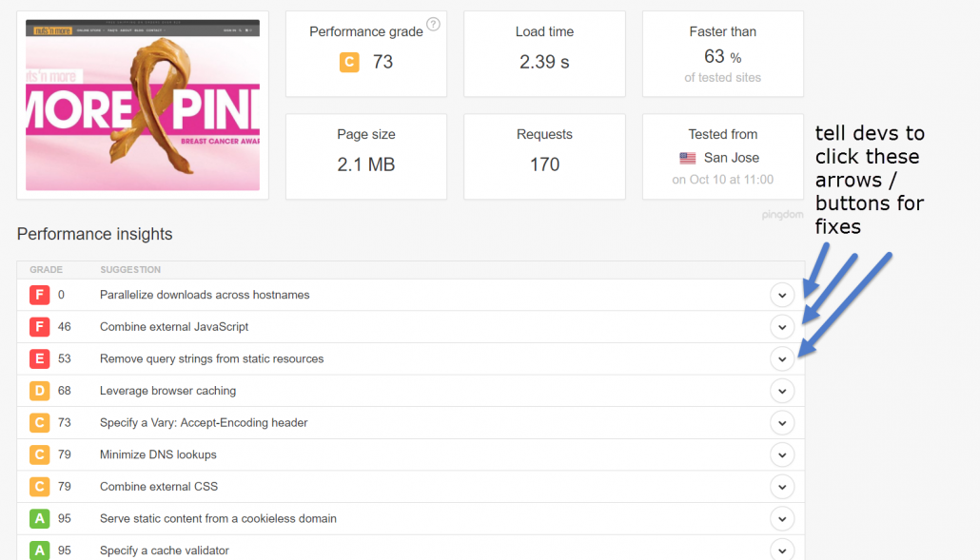The height and width of the screenshot is (560, 980).
Task: Click the red E badge for Remove query strings
Action: click(x=39, y=358)
